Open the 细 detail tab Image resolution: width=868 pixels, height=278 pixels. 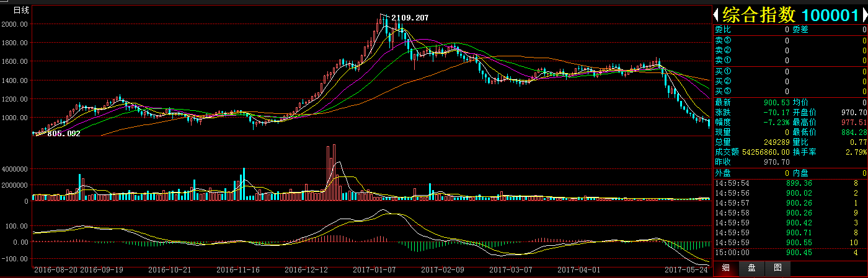point(725,268)
